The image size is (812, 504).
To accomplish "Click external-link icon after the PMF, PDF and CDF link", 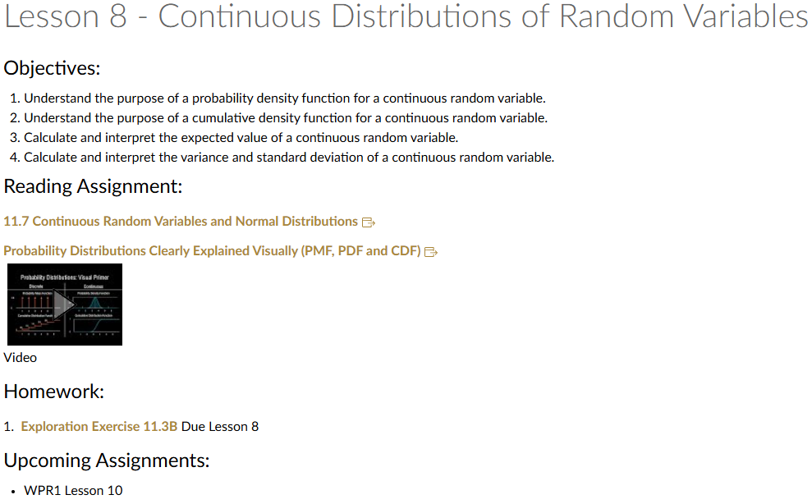I will point(431,251).
